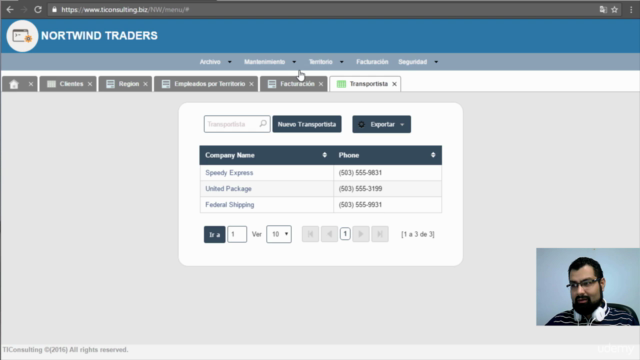Click the Nuevo Transportista button

(x=307, y=124)
